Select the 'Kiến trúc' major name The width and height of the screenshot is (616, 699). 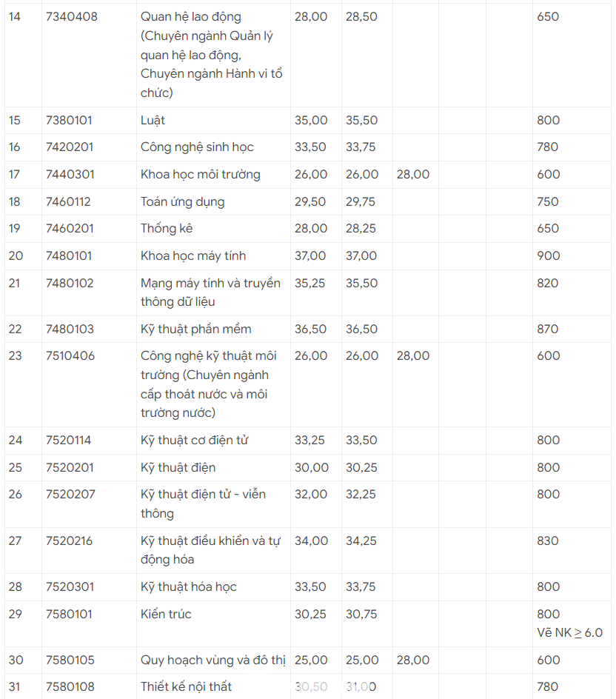166,614
